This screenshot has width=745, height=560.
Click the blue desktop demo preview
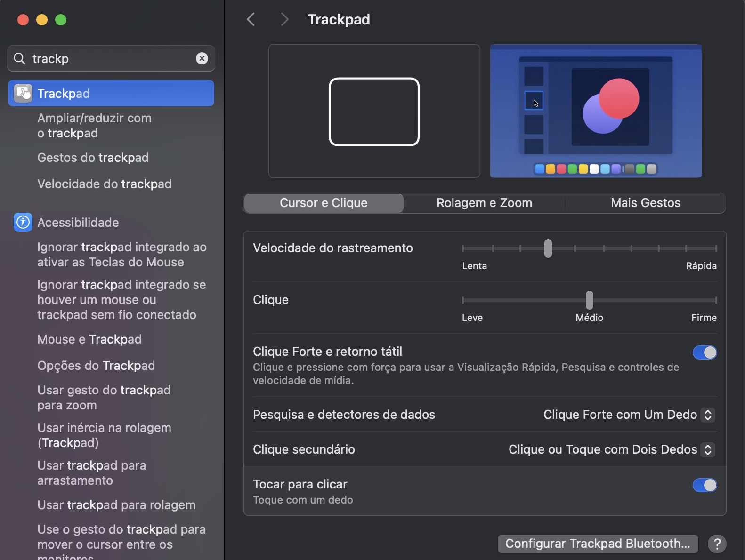pyautogui.click(x=596, y=111)
